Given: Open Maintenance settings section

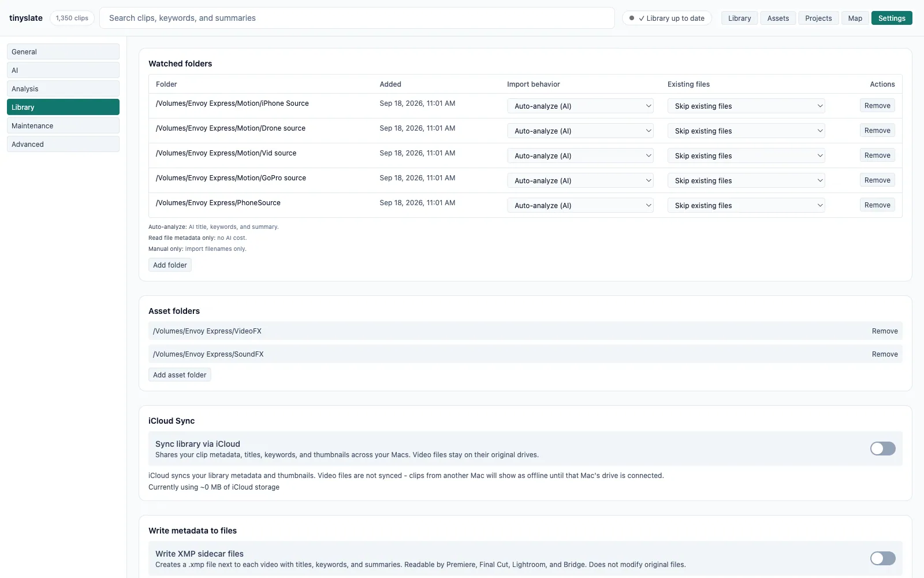Looking at the screenshot, I should pos(63,125).
